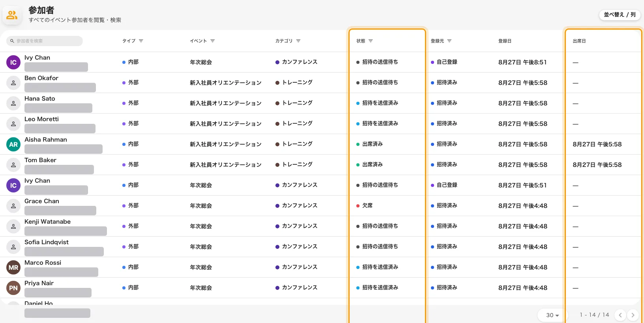This screenshot has width=644, height=323.
Task: Click the search magnifier icon
Action: tap(12, 41)
